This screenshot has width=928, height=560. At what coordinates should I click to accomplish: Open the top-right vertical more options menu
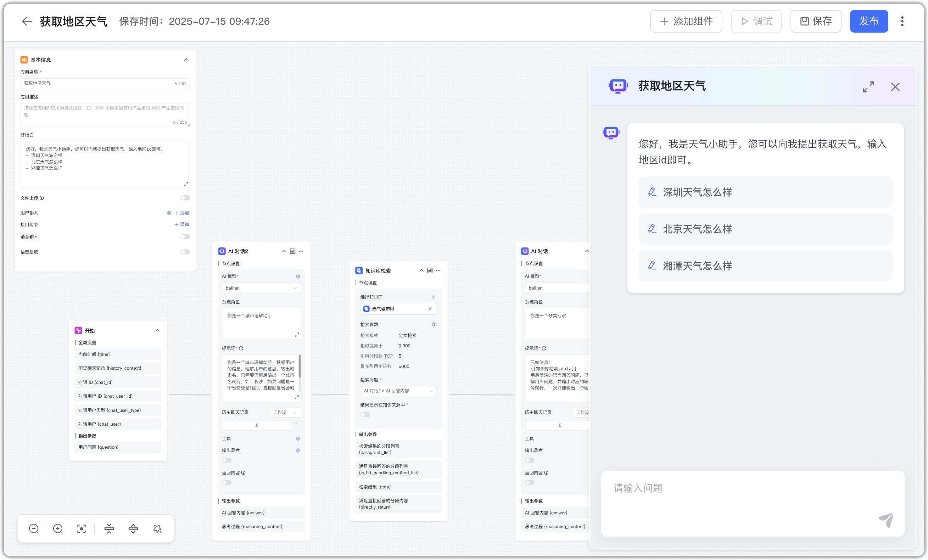click(x=902, y=22)
